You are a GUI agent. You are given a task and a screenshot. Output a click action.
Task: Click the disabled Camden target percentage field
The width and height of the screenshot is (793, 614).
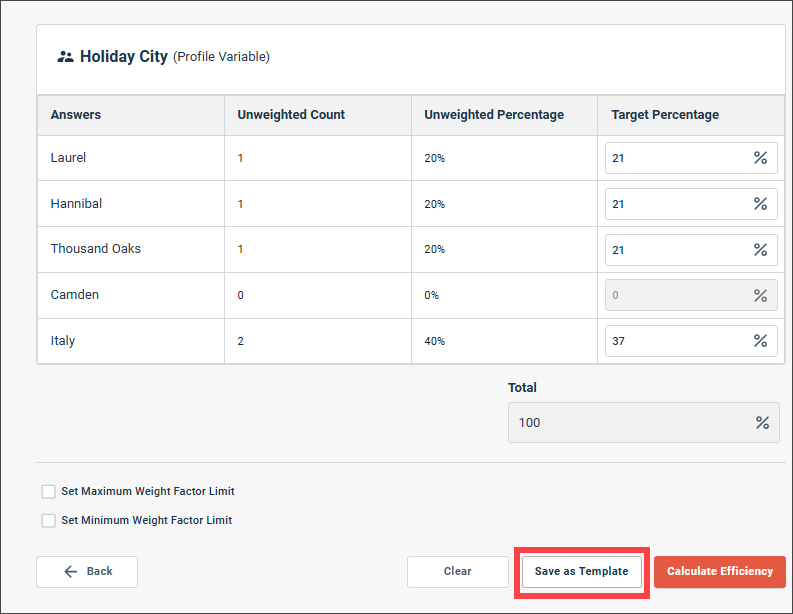pyautogui.click(x=691, y=295)
